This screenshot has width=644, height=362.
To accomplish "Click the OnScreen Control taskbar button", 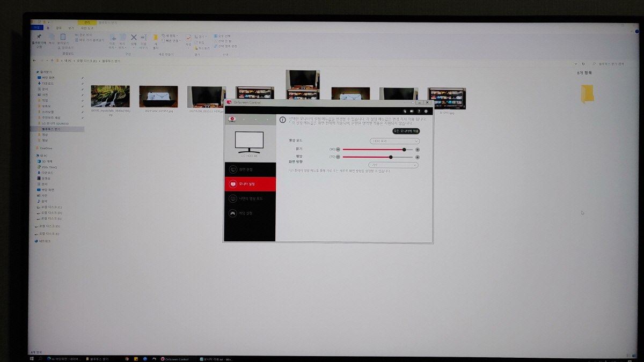I will pyautogui.click(x=174, y=358).
